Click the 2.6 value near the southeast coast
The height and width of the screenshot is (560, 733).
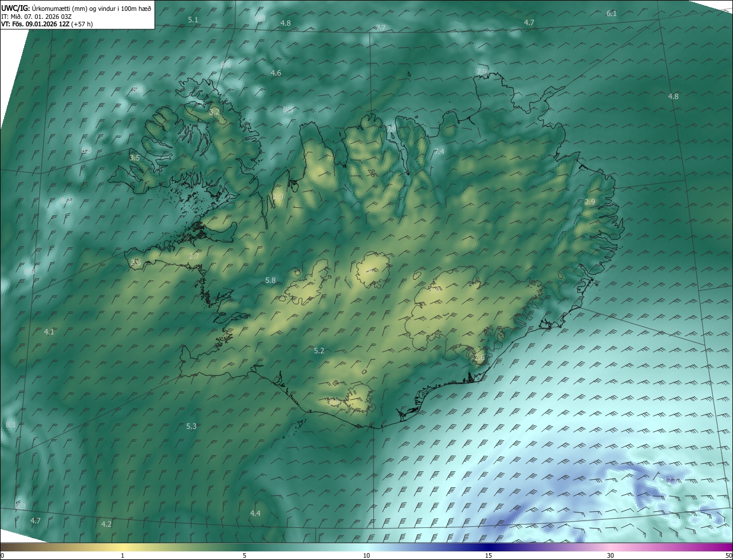pyautogui.click(x=479, y=358)
